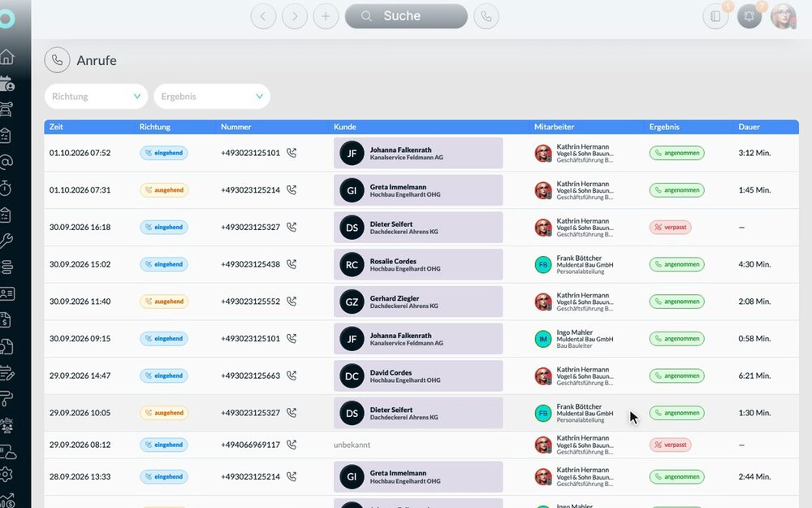
Task: Click the Mitarbeiter column header
Action: (x=554, y=127)
